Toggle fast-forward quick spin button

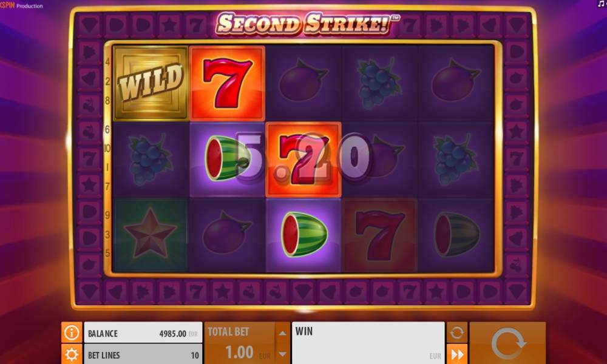(x=457, y=354)
